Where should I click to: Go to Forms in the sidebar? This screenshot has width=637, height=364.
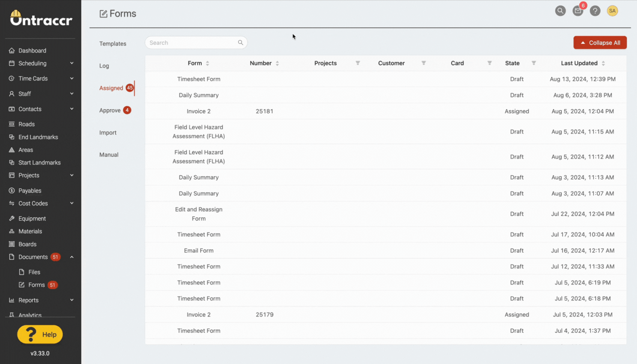(37, 285)
